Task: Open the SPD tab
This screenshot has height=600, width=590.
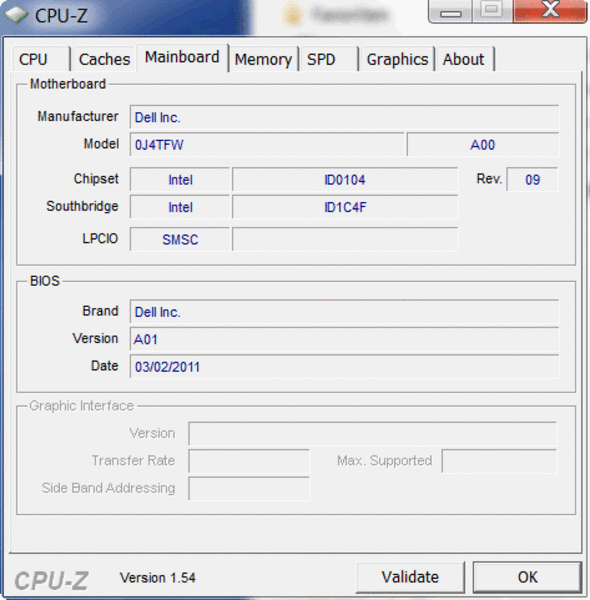Action: [328, 59]
